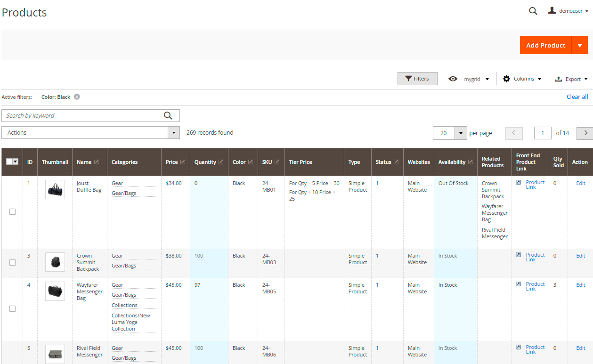Open the Actions dropdown
The height and width of the screenshot is (364, 593).
click(x=91, y=133)
